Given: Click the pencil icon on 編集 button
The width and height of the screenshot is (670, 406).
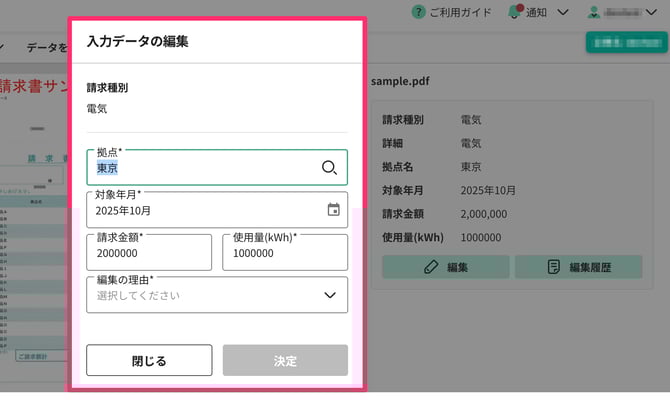Looking at the screenshot, I should (x=431, y=267).
